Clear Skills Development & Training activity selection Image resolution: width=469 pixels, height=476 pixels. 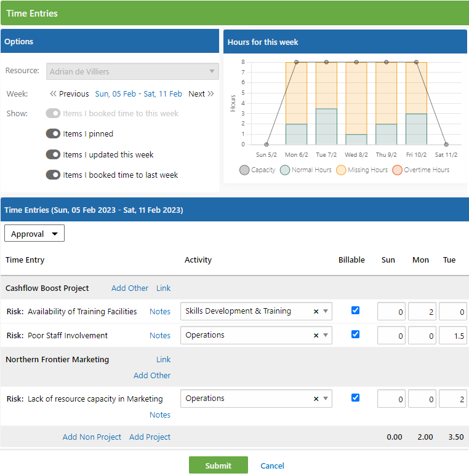pos(316,311)
